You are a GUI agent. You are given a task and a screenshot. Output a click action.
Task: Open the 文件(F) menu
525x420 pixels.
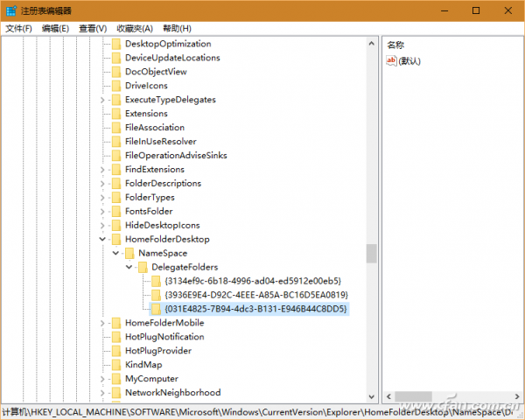coord(18,29)
